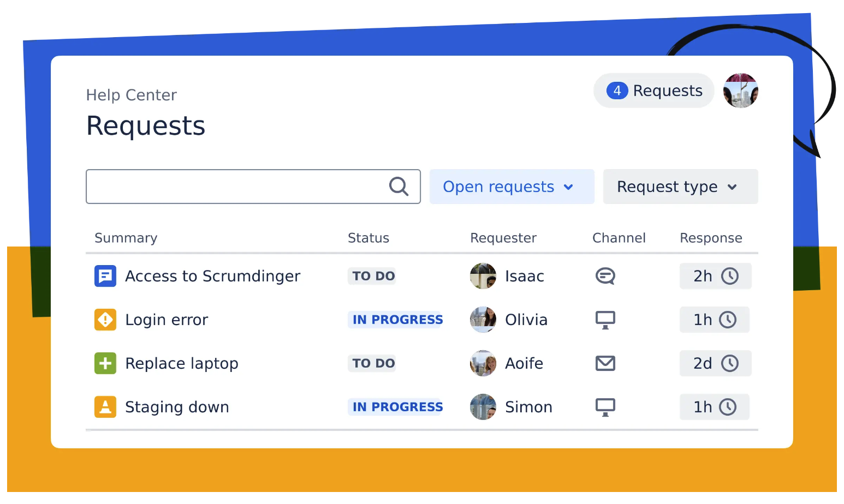
Task: Click the 4 Requests button
Action: click(x=654, y=91)
